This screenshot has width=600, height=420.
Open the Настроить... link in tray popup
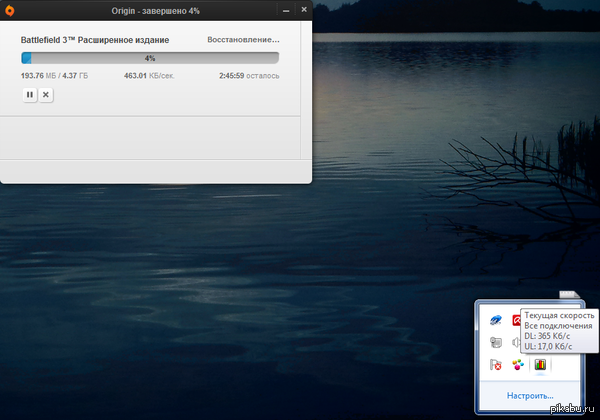tap(530, 396)
